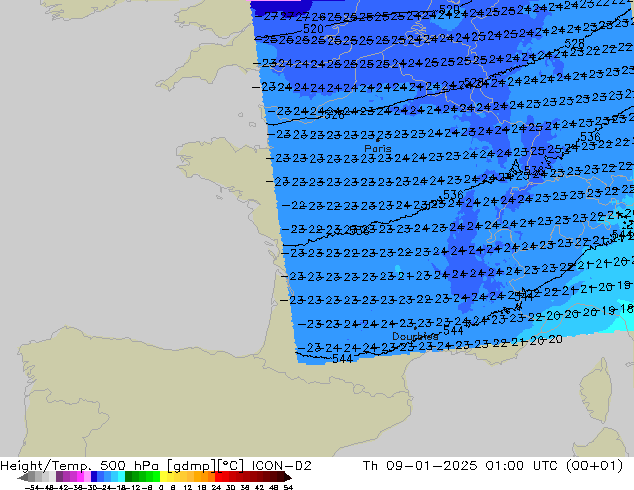Click the '(00+01)' forecast offset
Image resolution: width=634 pixels, height=490 pixels.
point(594,466)
